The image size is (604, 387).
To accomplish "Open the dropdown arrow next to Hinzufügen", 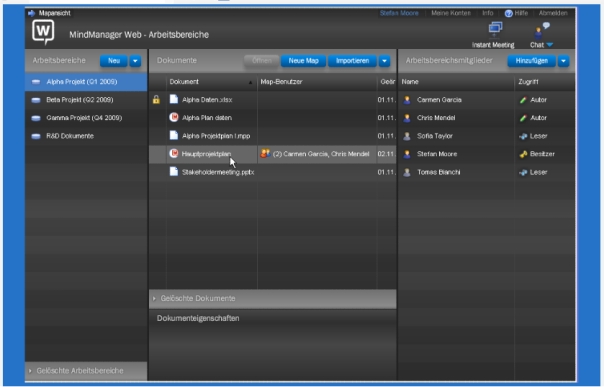I will 564,61.
